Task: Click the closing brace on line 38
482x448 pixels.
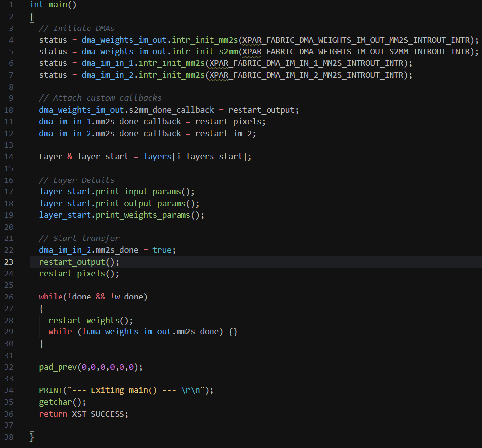Action: point(32,437)
